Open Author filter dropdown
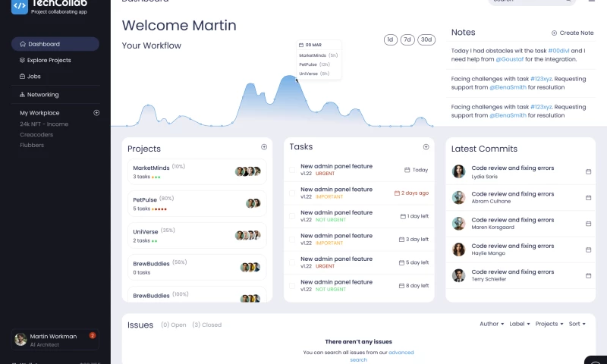This screenshot has height=364, width=607. click(x=492, y=324)
